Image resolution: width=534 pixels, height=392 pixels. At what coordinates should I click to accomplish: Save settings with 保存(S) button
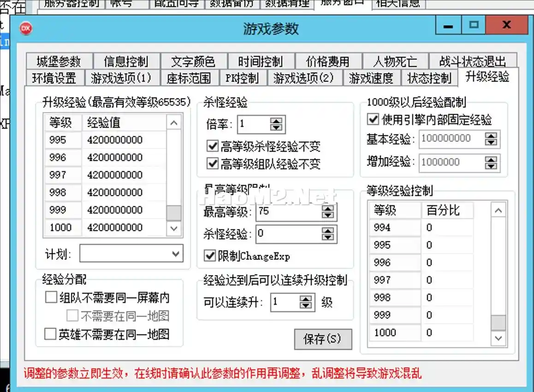323,339
